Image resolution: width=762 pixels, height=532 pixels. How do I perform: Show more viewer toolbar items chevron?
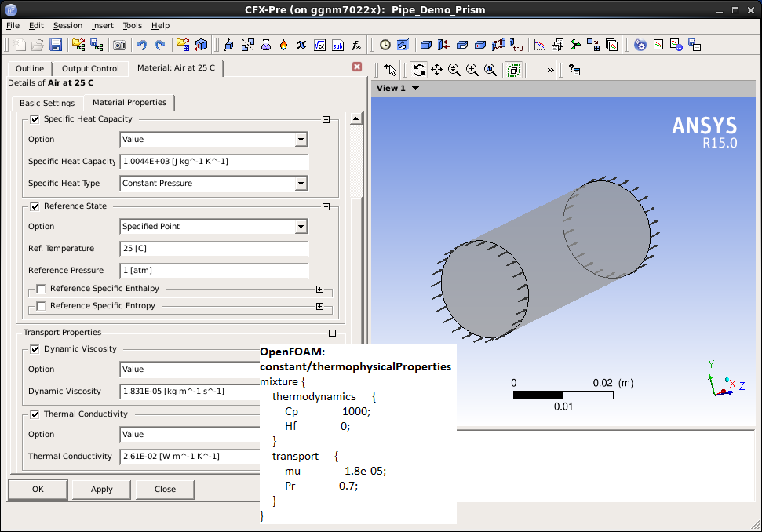[550, 70]
